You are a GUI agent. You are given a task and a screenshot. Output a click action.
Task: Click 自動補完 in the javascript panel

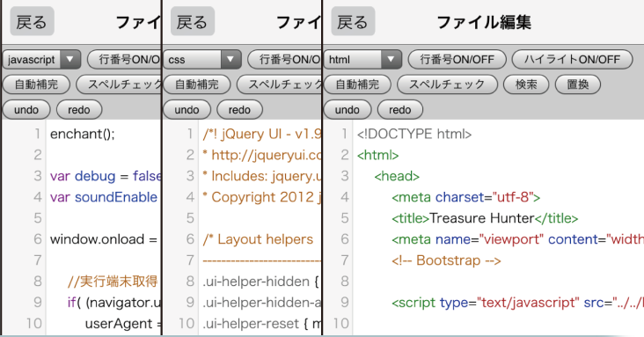coord(37,84)
